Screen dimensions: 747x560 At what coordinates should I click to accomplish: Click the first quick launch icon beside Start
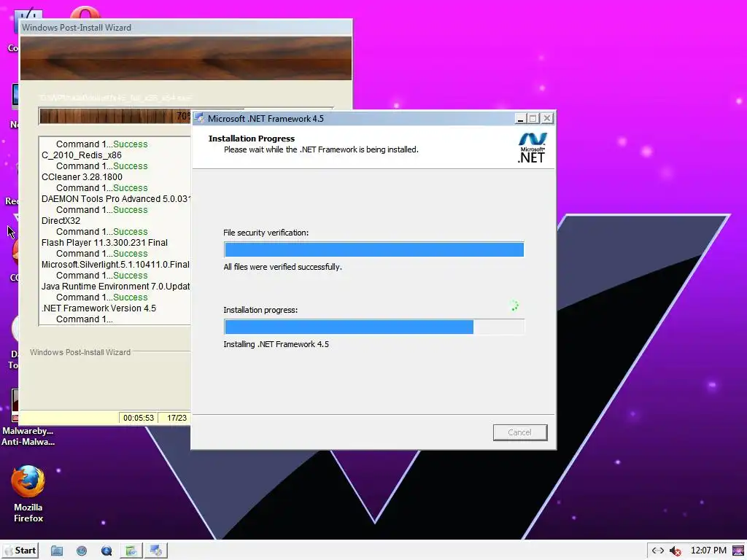57,551
